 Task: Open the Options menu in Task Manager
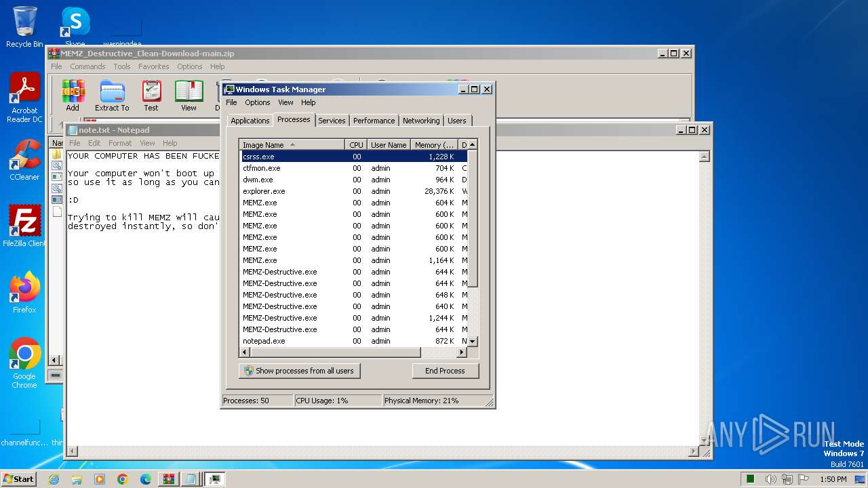pos(258,102)
